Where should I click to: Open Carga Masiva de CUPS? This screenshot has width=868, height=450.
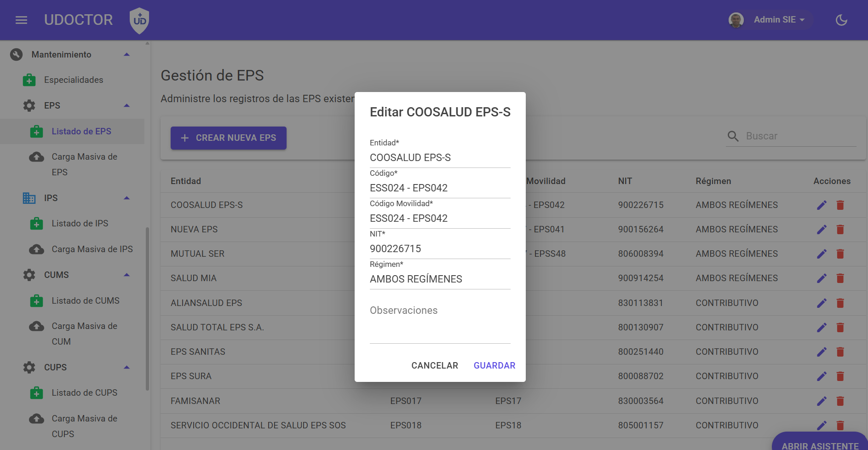coord(85,426)
